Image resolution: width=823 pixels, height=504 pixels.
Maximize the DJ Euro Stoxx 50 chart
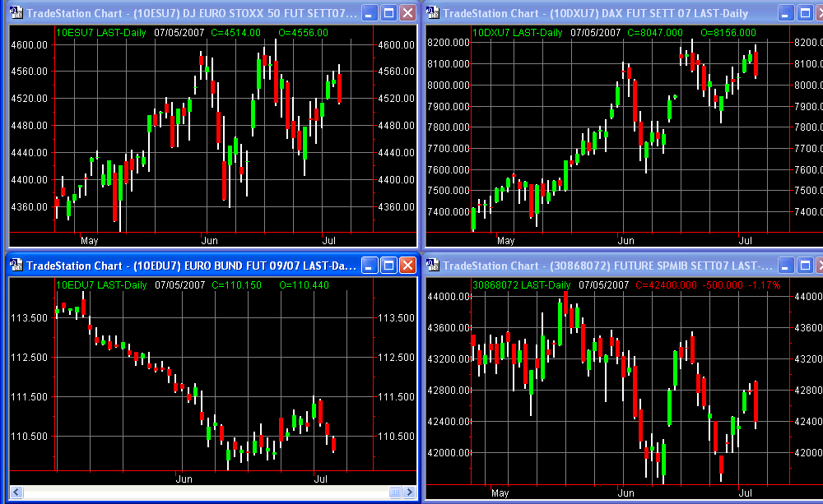389,13
